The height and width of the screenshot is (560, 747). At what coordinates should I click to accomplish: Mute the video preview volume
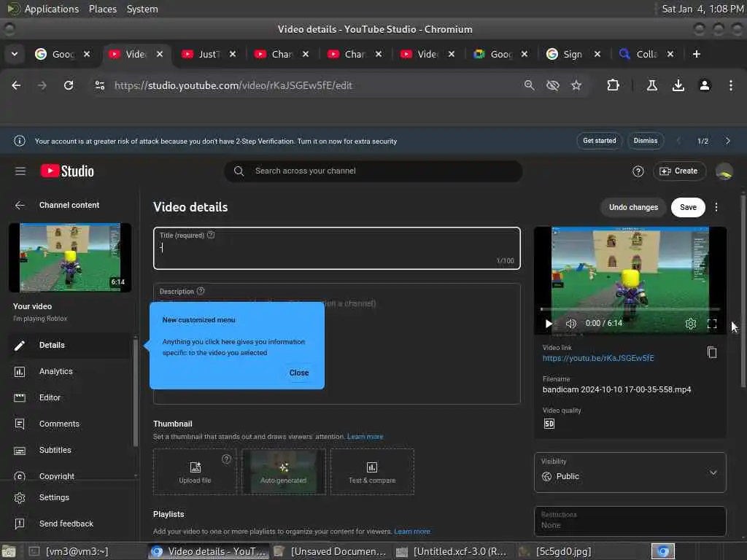tap(570, 324)
